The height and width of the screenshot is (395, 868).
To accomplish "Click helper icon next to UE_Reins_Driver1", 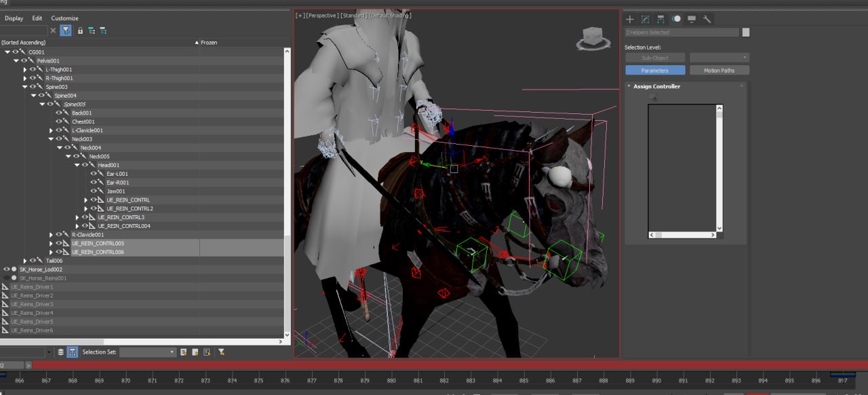I will pyautogui.click(x=5, y=287).
